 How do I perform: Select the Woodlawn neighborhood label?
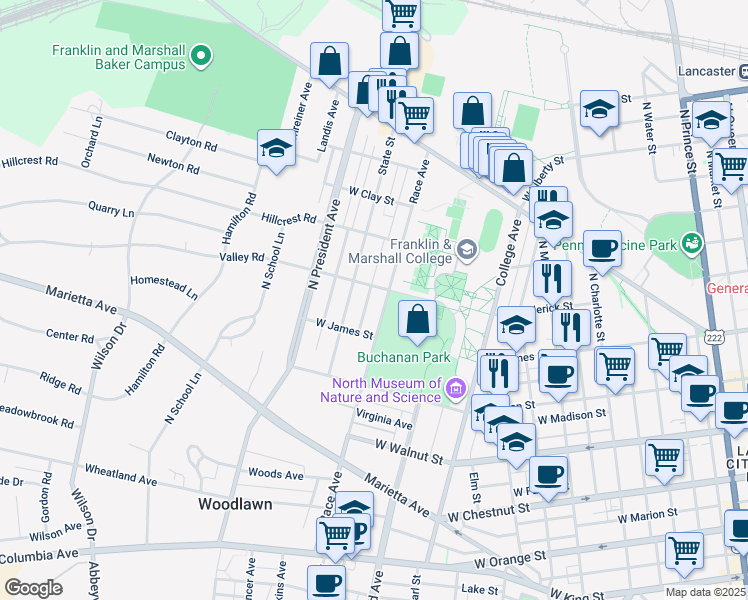pos(235,504)
